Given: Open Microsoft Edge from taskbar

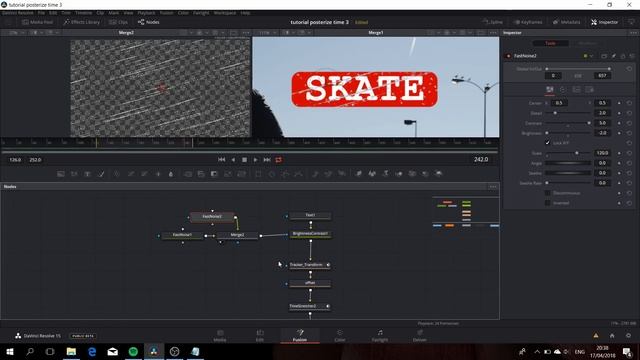Looking at the screenshot, I should pos(92,351).
